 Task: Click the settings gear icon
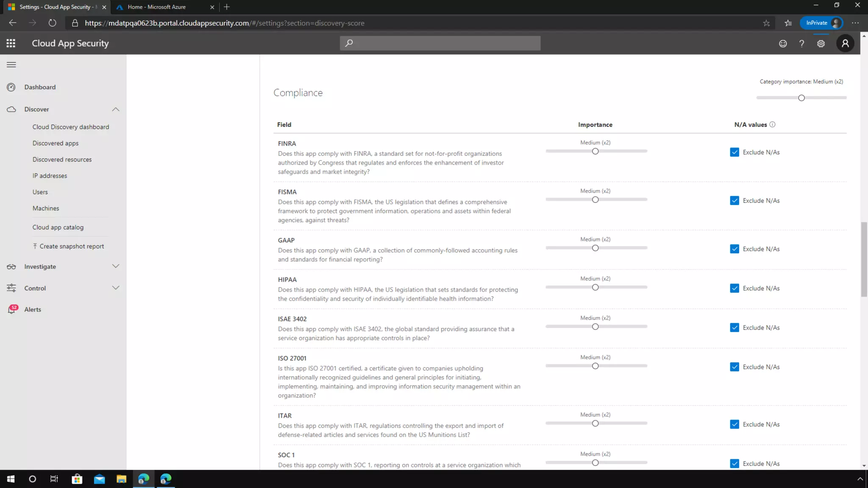821,44
